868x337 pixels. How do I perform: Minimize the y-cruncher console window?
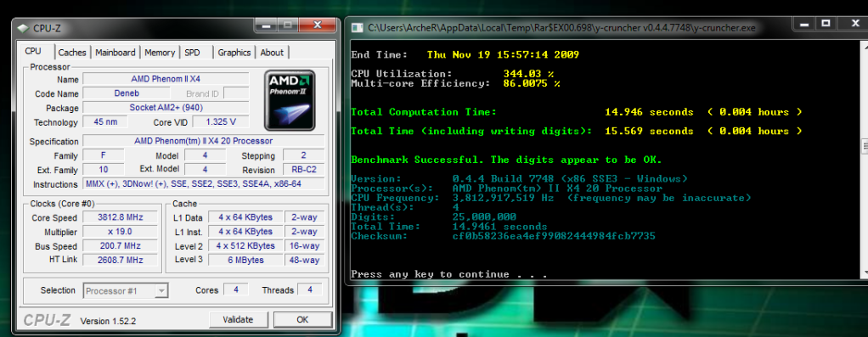coord(803,23)
